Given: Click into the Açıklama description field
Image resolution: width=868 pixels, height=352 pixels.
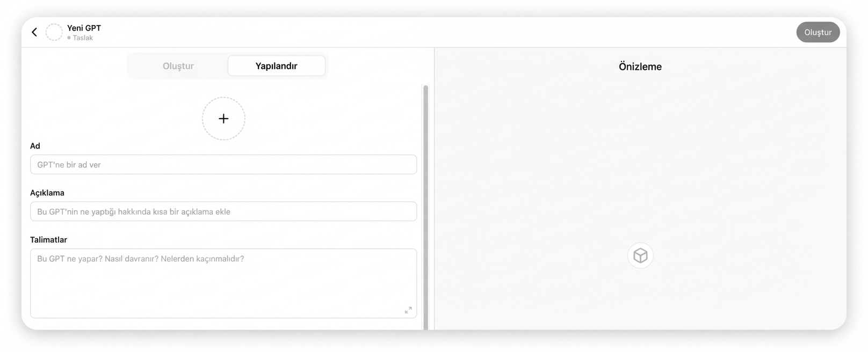Looking at the screenshot, I should [223, 211].
